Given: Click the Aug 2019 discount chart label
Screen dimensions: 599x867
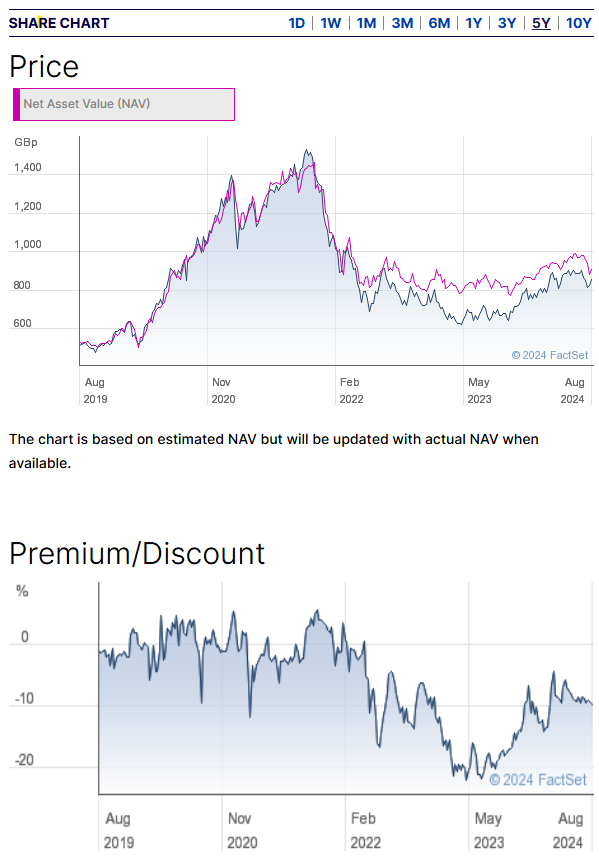Looking at the screenshot, I should coord(119,830).
